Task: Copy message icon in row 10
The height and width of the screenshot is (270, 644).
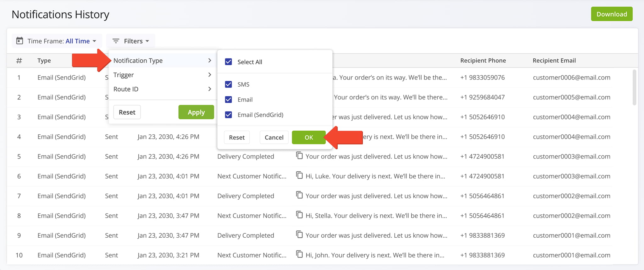Action: coord(299,254)
